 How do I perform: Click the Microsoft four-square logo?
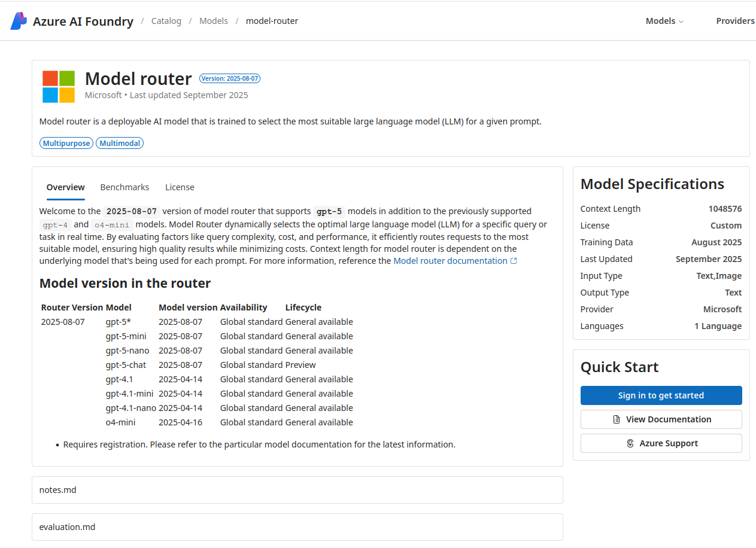tap(59, 87)
